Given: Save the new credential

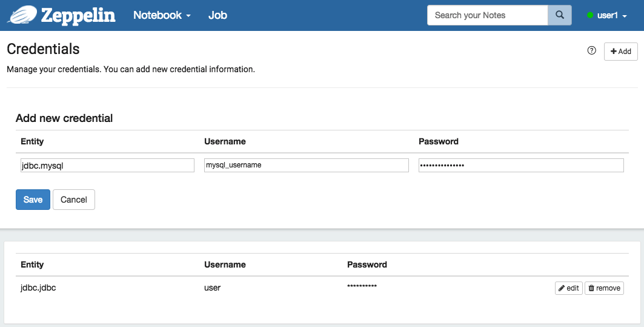Looking at the screenshot, I should [x=33, y=200].
